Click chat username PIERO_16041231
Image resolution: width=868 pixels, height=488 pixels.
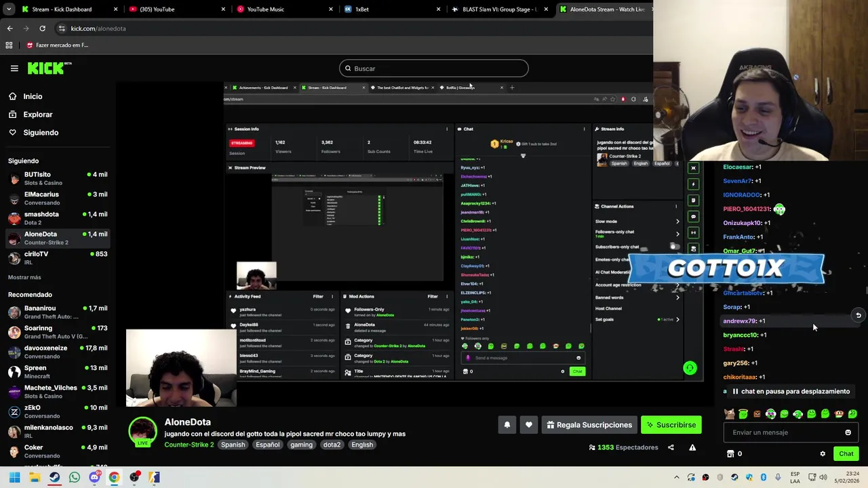click(746, 209)
